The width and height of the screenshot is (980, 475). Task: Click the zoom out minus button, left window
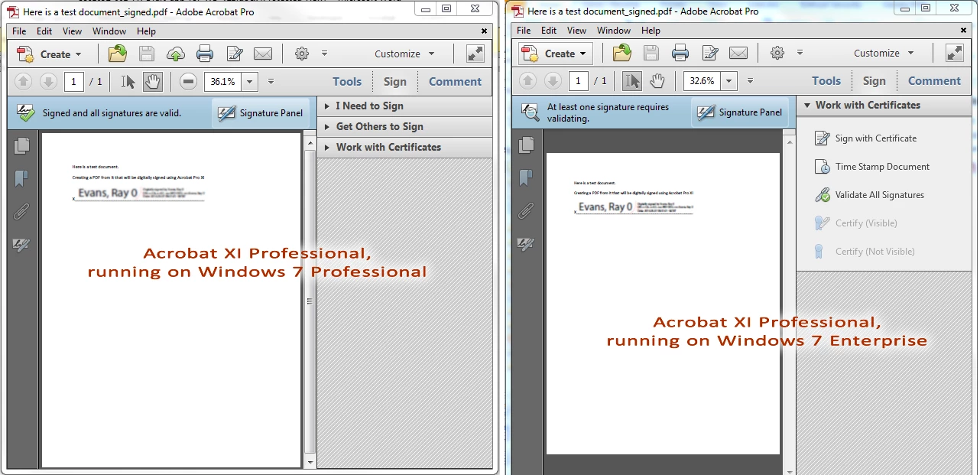[189, 81]
